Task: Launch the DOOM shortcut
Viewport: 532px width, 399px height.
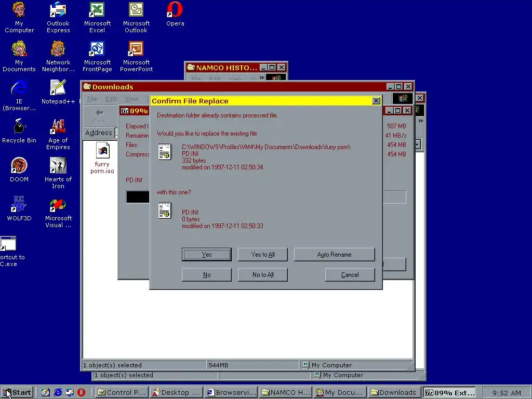Action: tap(19, 170)
